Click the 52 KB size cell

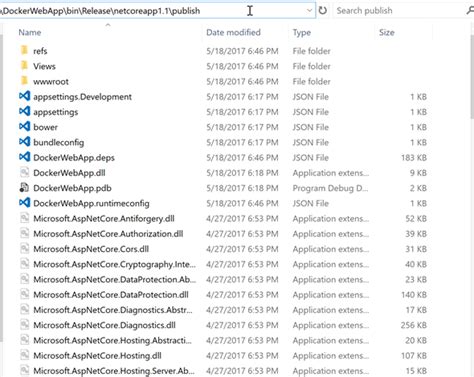coord(416,218)
